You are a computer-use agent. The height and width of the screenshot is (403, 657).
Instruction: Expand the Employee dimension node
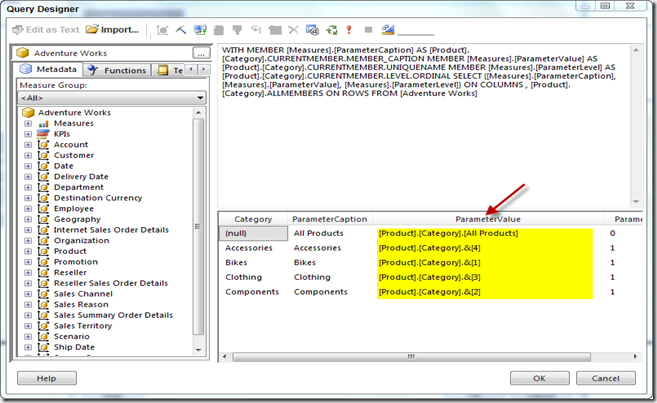click(x=28, y=209)
